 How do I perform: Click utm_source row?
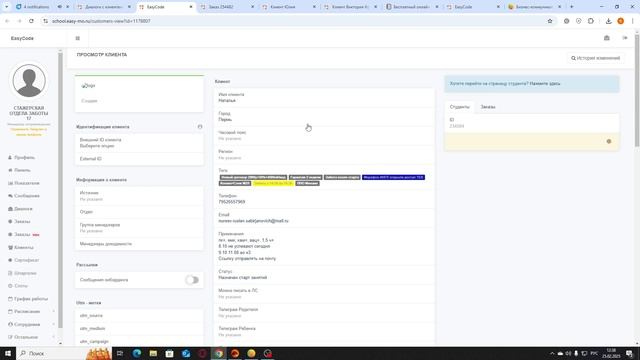(139, 316)
